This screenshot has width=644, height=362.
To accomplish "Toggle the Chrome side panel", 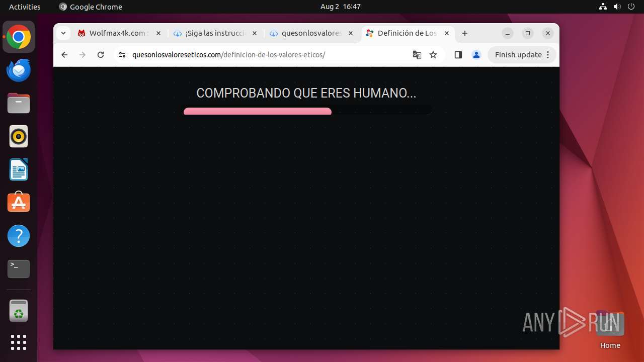I will pyautogui.click(x=458, y=55).
